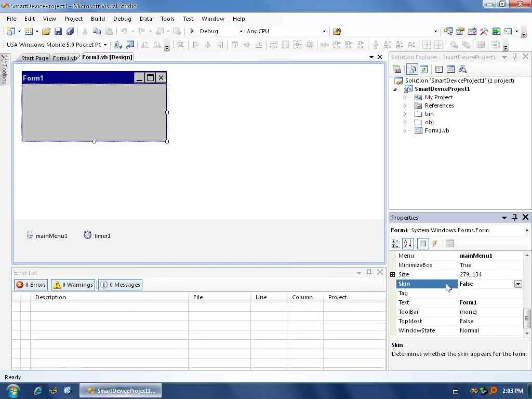This screenshot has height=399, width=532.
Task: Toggle the 0 Warnings filter button
Action: 73,285
